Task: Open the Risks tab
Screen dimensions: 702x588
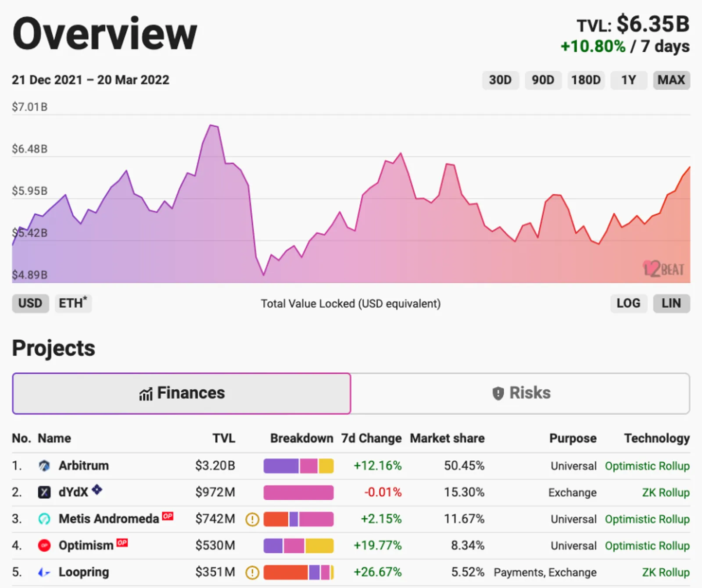Action: coord(520,393)
